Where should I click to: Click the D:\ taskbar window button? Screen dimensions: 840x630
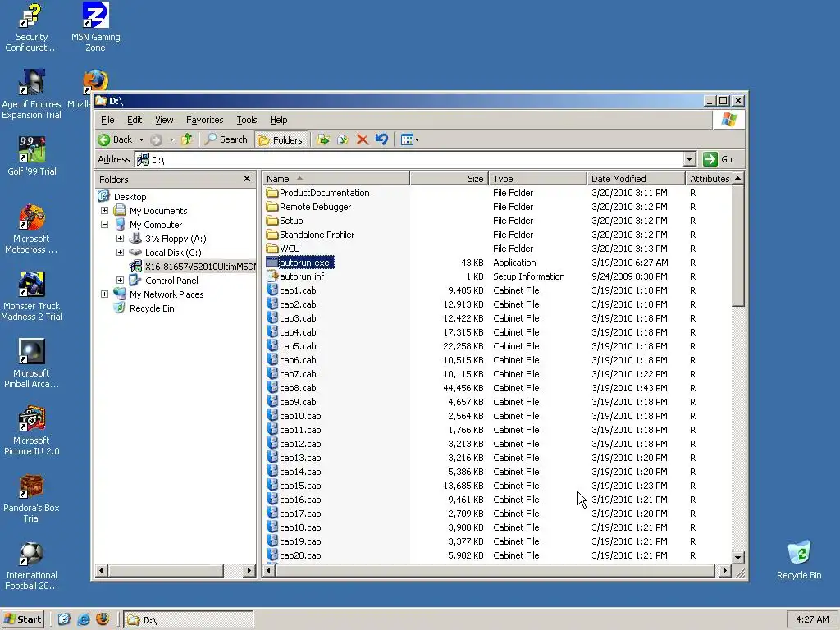[189, 620]
